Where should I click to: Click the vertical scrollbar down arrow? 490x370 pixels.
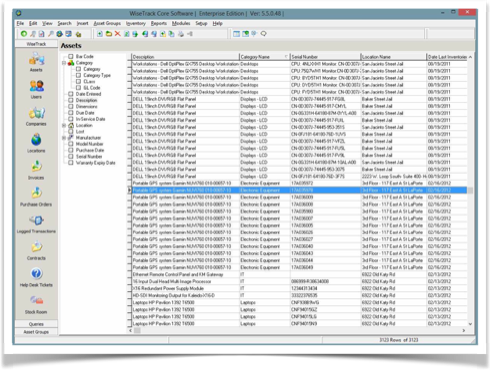coord(470,324)
